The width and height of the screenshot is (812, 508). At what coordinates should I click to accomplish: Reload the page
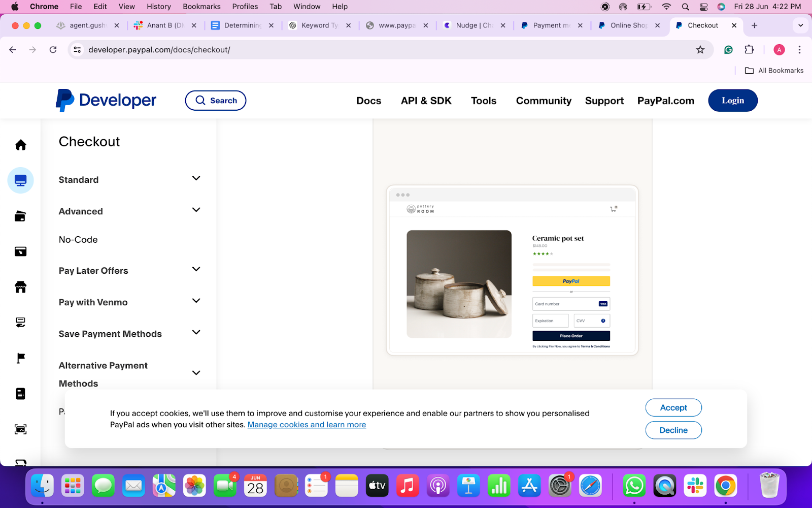pos(53,50)
